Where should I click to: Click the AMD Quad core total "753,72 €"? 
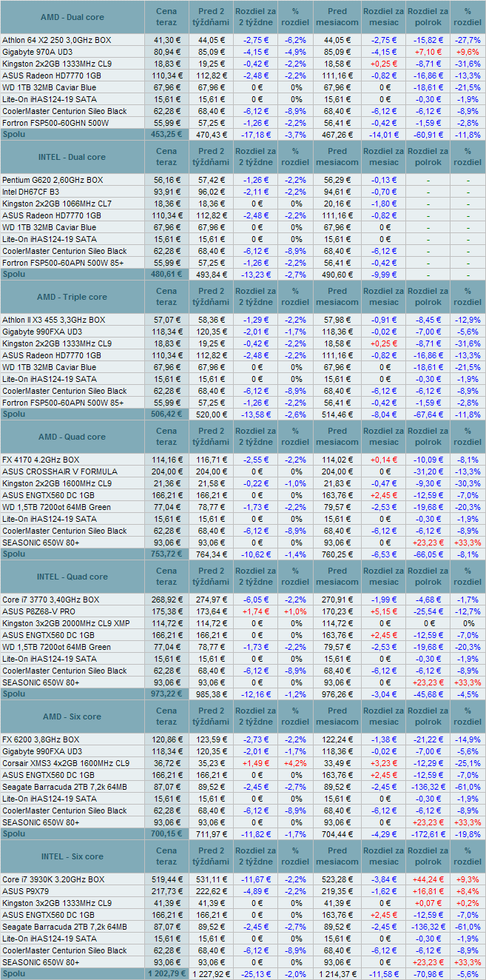166,554
